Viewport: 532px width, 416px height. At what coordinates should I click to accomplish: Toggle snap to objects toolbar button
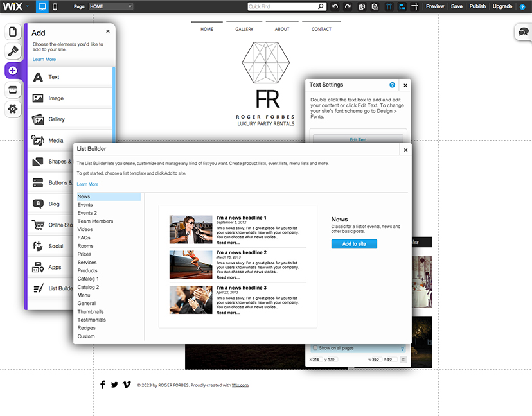click(x=402, y=6)
